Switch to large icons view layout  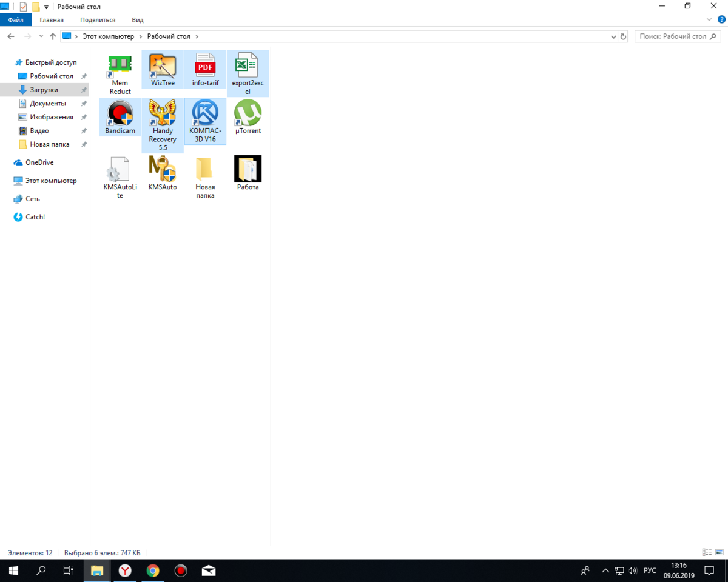pyautogui.click(x=720, y=552)
